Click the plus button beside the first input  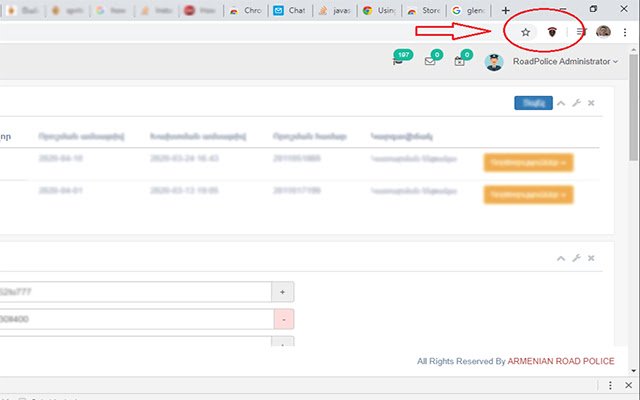click(282, 292)
